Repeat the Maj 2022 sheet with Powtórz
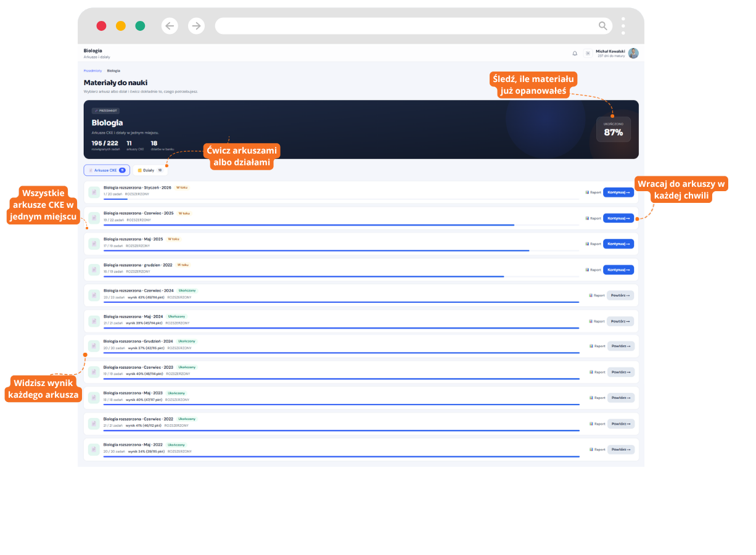The height and width of the screenshot is (555, 756). coord(620,450)
